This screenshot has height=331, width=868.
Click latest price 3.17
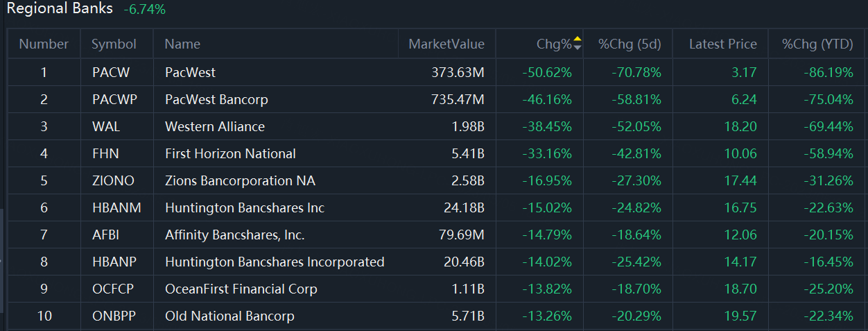745,72
